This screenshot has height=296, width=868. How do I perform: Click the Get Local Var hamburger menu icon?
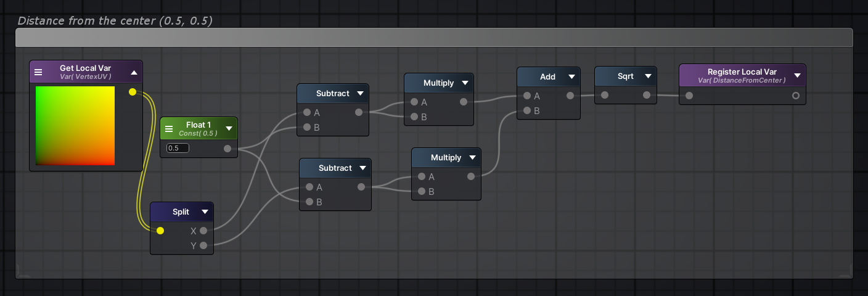(38, 72)
